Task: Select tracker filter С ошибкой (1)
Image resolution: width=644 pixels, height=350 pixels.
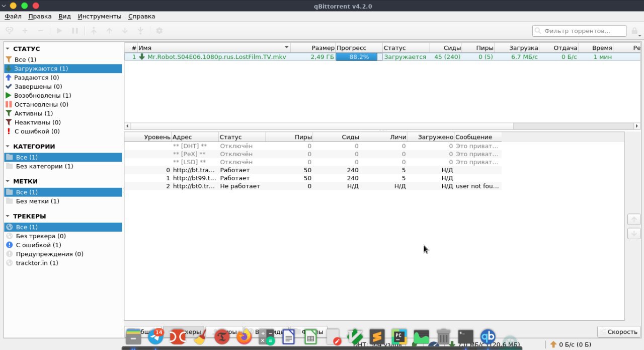Action: tap(63, 245)
